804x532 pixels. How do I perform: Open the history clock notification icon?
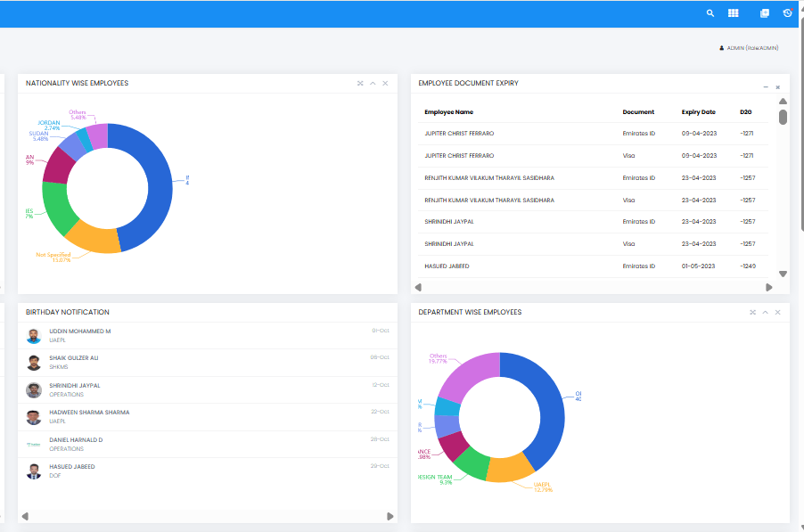(x=788, y=12)
